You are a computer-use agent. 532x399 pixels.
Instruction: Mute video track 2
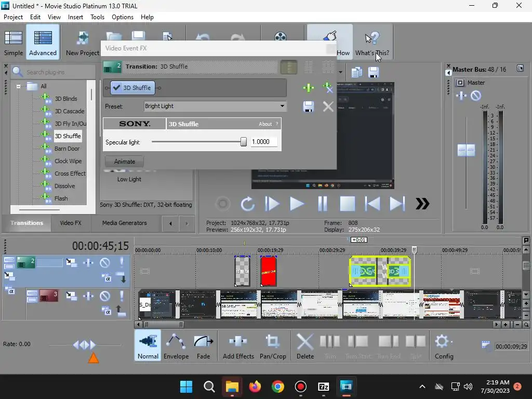click(105, 262)
